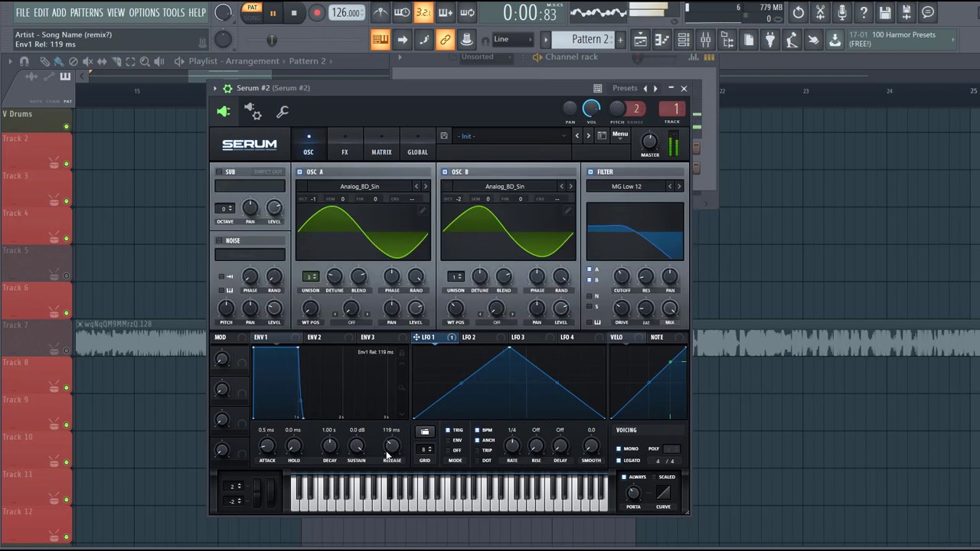Disable OSC B with its checkbox
This screenshot has height=551, width=980.
coord(445,171)
